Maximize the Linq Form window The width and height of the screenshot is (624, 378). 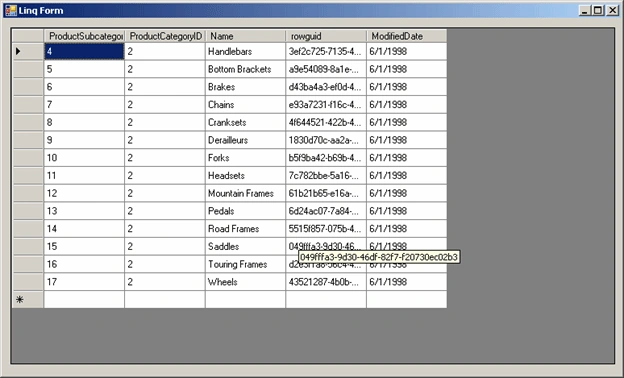pyautogui.click(x=598, y=10)
